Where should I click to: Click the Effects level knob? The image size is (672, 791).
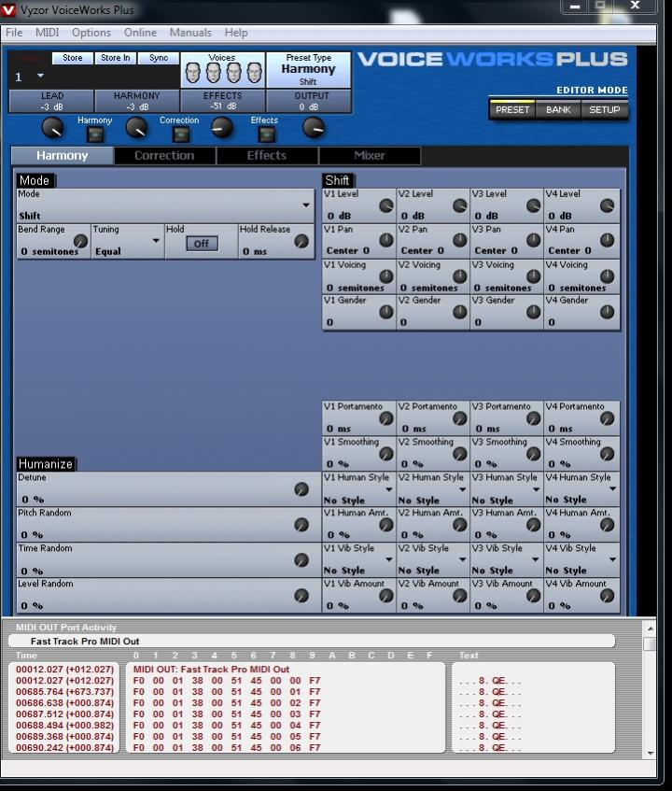221,128
